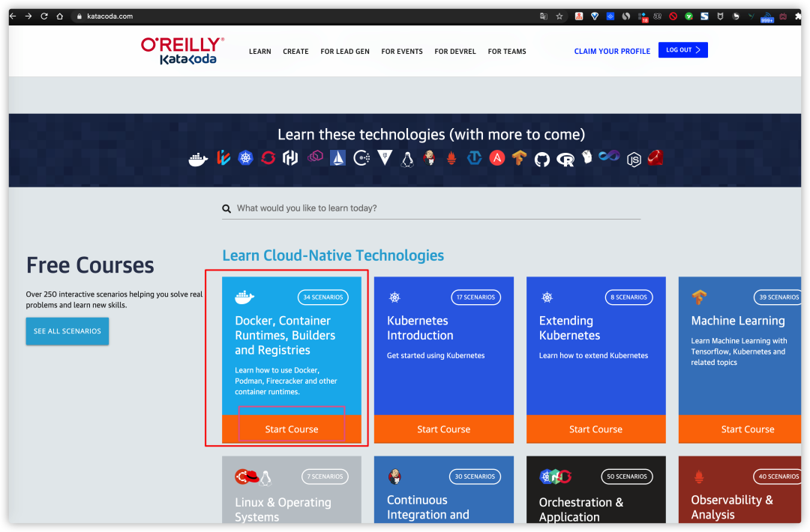The image size is (810, 532).
Task: Click the Ruby gem icon in banner
Action: click(x=655, y=157)
